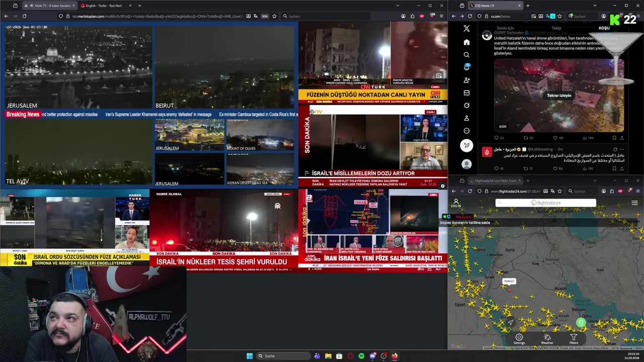Open Spotify from the Windows taskbar
The width and height of the screenshot is (644, 362).
click(x=361, y=356)
